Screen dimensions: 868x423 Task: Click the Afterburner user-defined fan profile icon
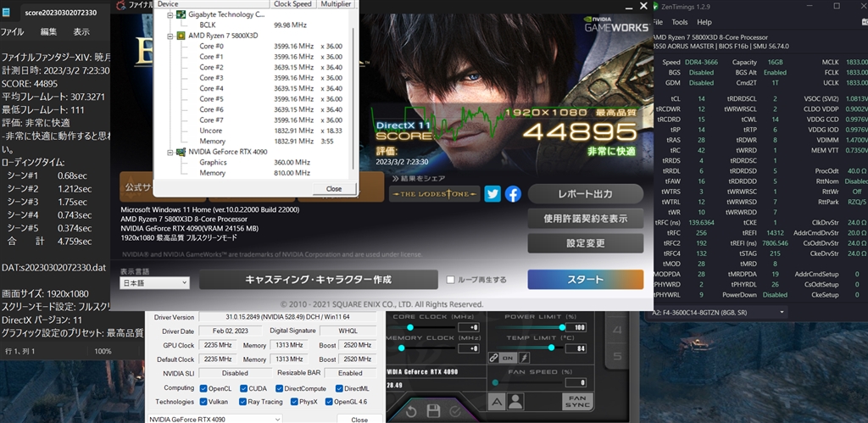515,402
